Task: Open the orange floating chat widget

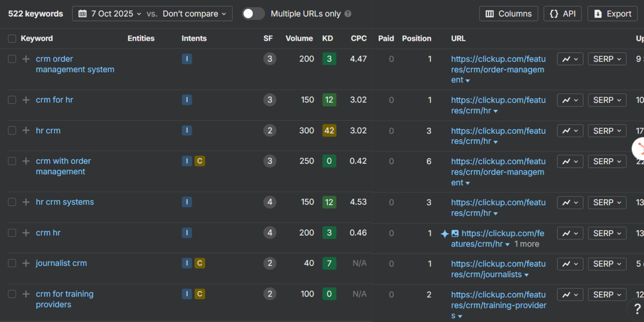Action: click(x=639, y=149)
